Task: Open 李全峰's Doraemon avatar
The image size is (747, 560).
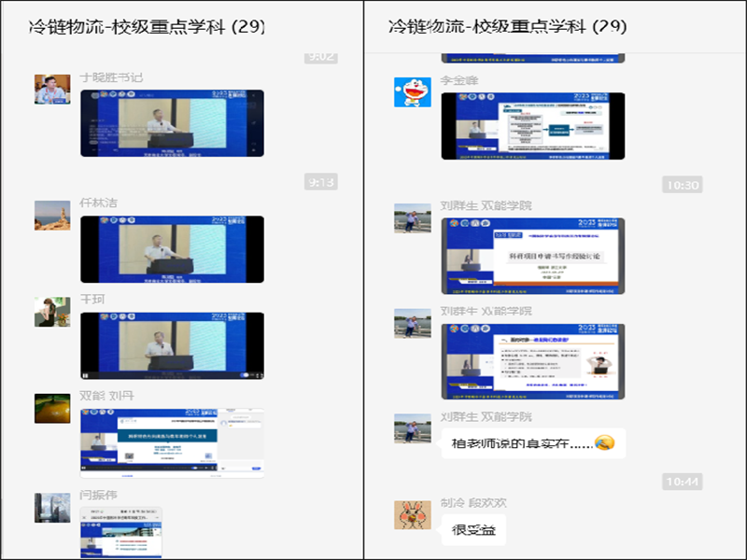Action: click(x=412, y=92)
